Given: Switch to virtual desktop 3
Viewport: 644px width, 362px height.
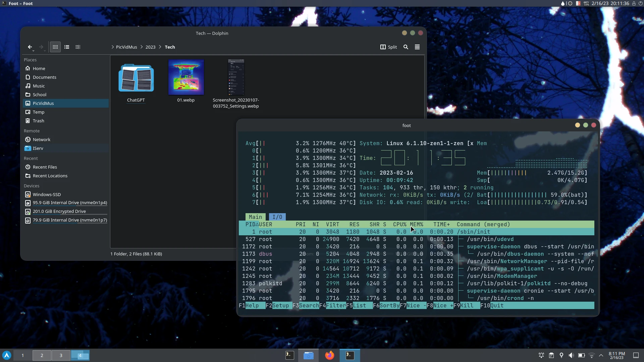Looking at the screenshot, I should [x=61, y=355].
